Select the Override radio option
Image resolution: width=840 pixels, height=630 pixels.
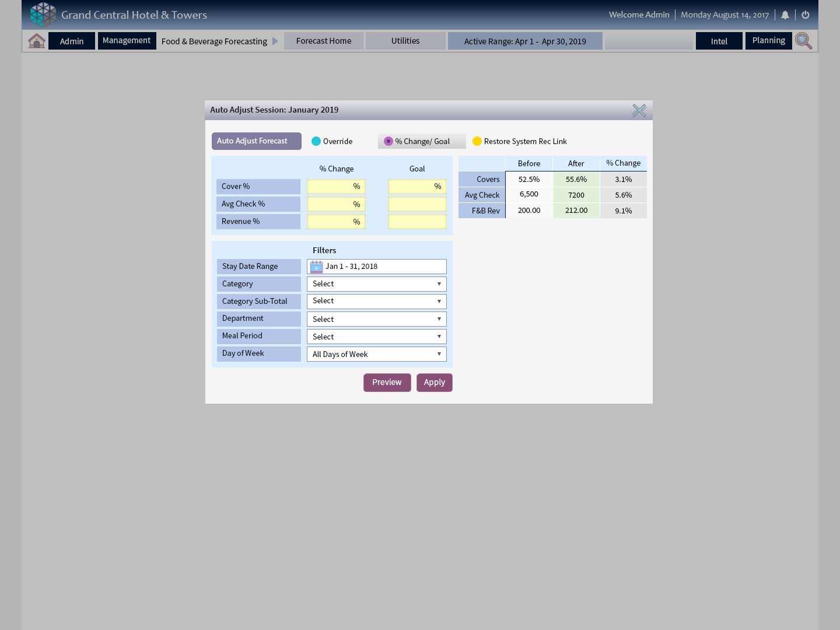[316, 141]
